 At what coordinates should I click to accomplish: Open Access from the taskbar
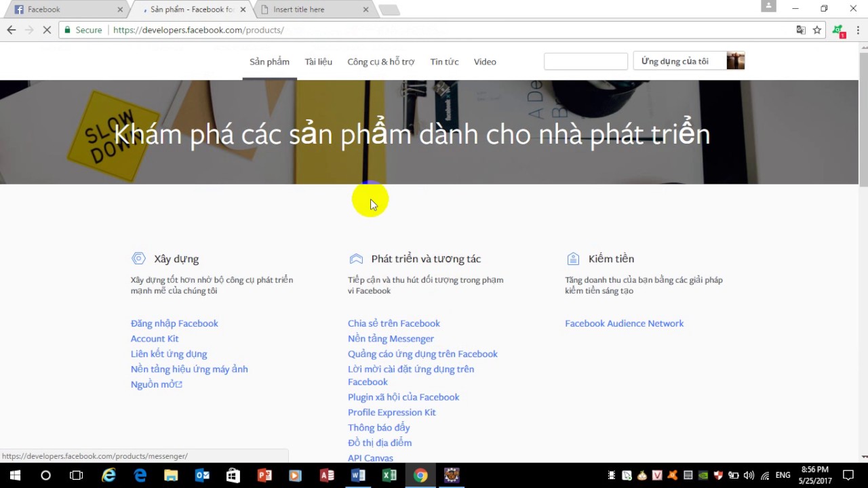point(327,475)
